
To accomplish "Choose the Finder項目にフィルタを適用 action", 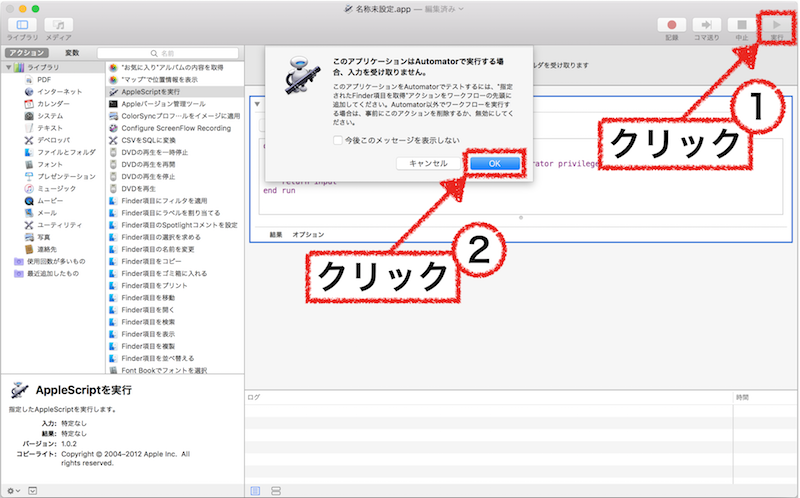I will [174, 201].
